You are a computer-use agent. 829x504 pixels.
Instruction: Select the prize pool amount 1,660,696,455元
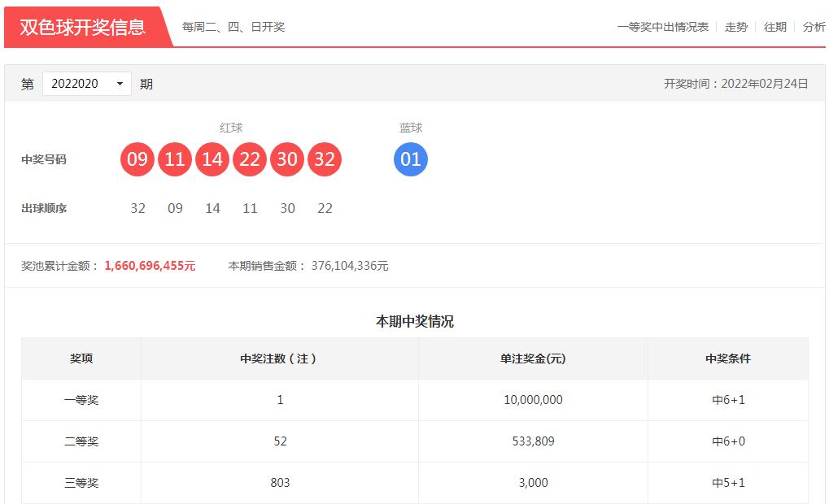pyautogui.click(x=151, y=266)
